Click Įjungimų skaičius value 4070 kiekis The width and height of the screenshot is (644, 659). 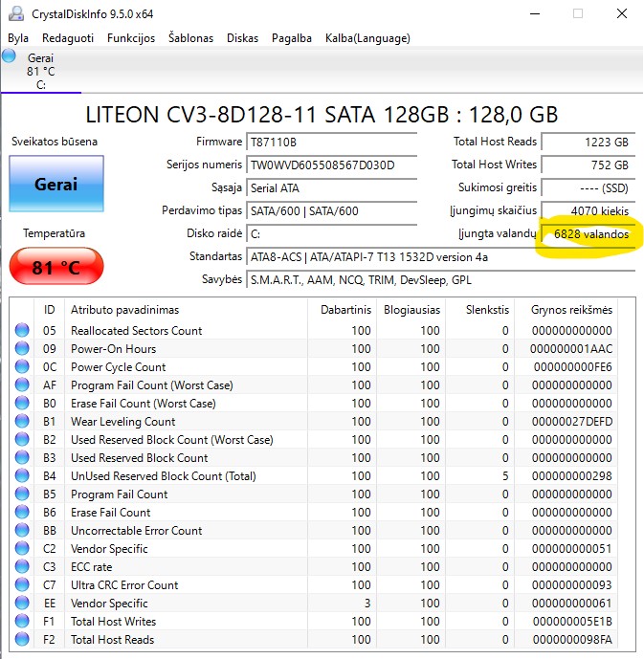click(x=588, y=210)
